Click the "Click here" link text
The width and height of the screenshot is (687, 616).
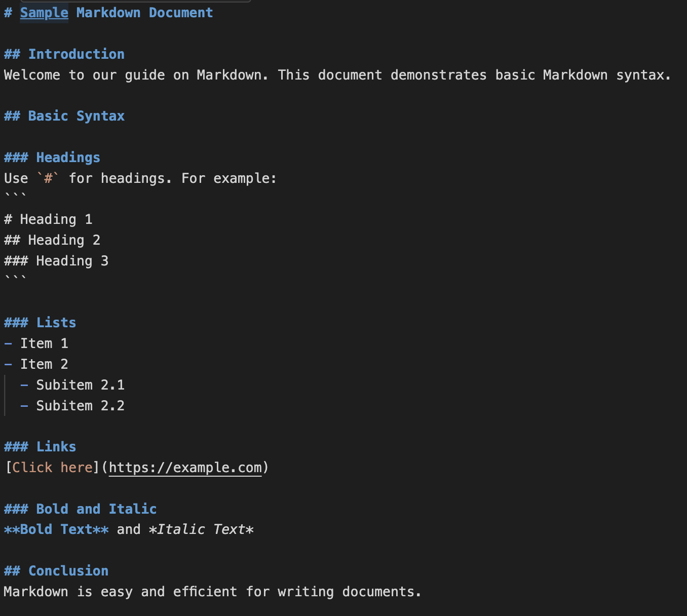click(52, 468)
